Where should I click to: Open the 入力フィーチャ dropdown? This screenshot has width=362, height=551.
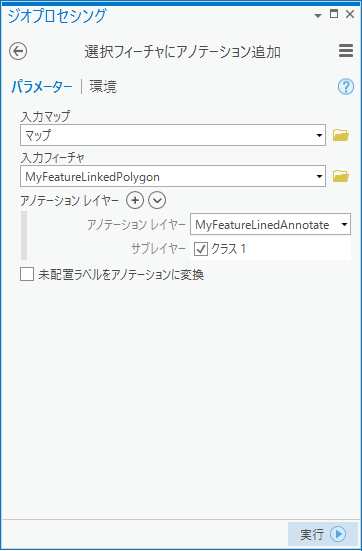coord(319,176)
